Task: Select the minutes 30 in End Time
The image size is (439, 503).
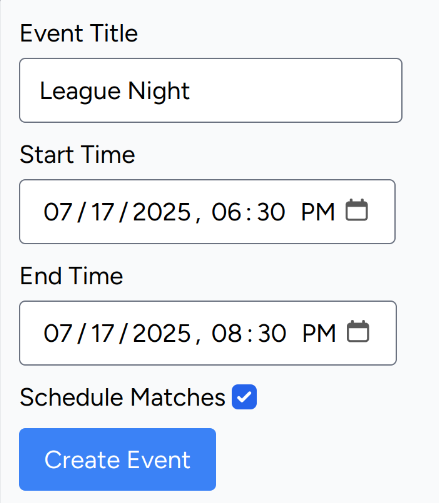Action: pos(272,333)
